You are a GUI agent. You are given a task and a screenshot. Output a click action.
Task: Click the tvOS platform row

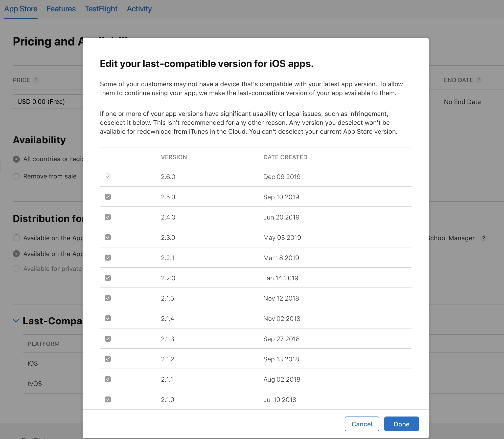coord(34,383)
